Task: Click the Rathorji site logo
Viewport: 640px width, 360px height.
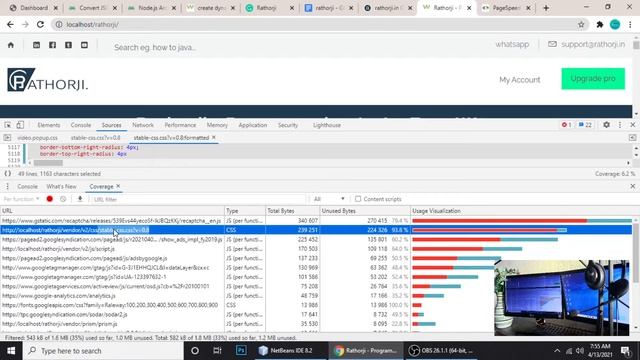Action: click(47, 80)
